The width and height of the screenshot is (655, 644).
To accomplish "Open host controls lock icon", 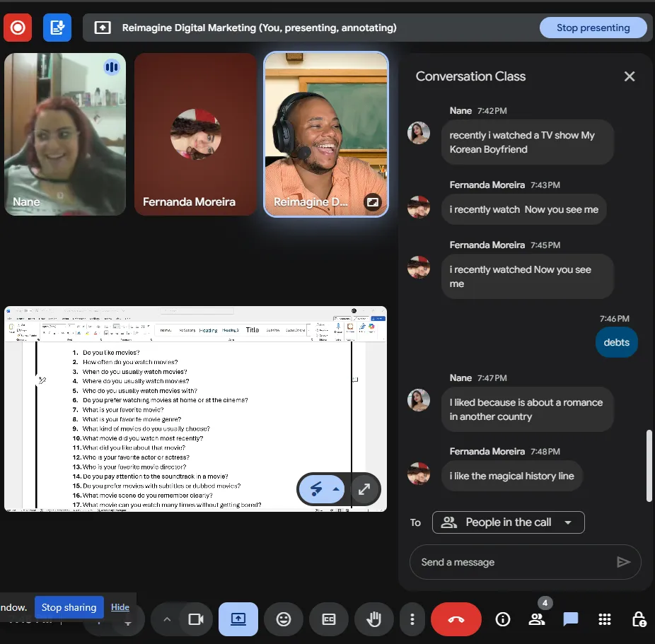I will (639, 619).
